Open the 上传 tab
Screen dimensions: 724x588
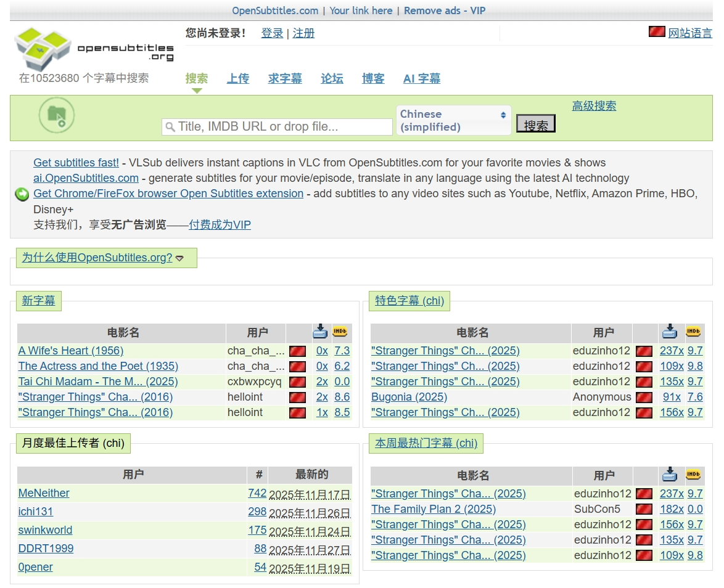[238, 79]
